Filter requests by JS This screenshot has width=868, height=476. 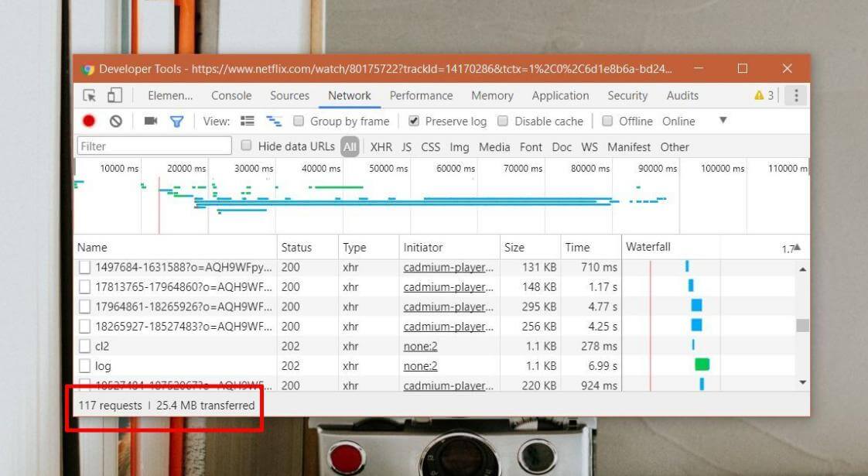pos(406,147)
